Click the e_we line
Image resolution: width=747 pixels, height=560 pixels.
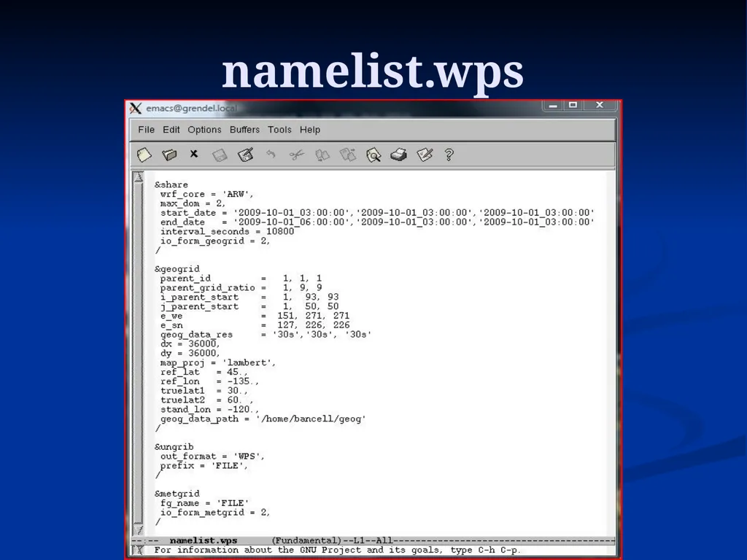pos(255,316)
